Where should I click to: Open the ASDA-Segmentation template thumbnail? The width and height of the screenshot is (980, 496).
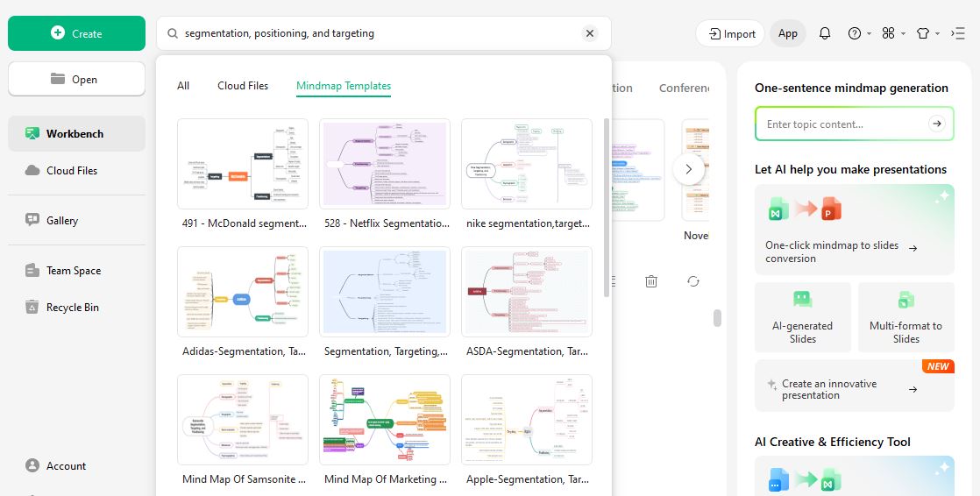tap(526, 292)
